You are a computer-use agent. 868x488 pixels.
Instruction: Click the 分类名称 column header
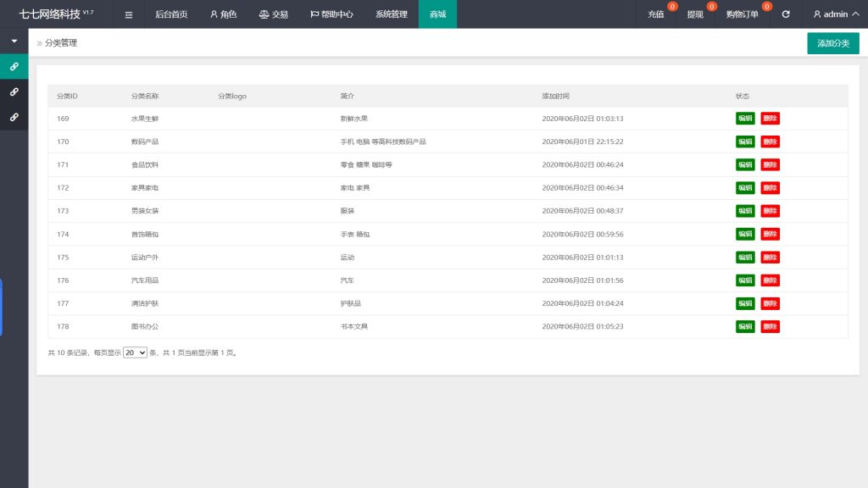[x=145, y=97]
